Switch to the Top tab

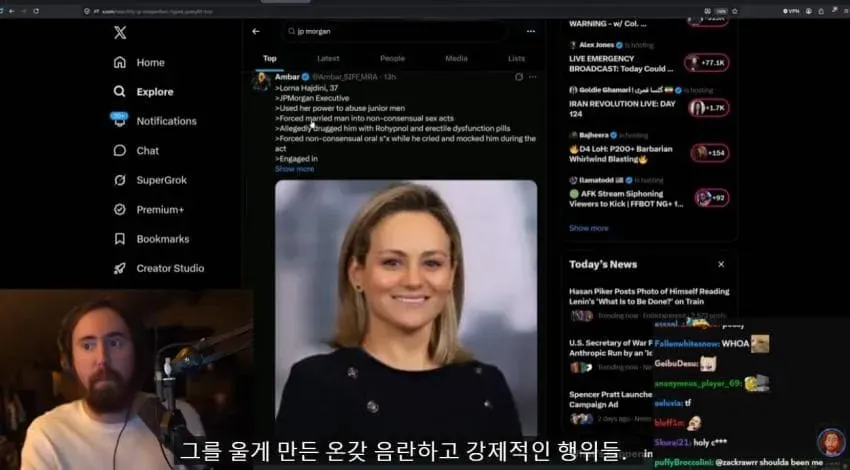click(269, 59)
